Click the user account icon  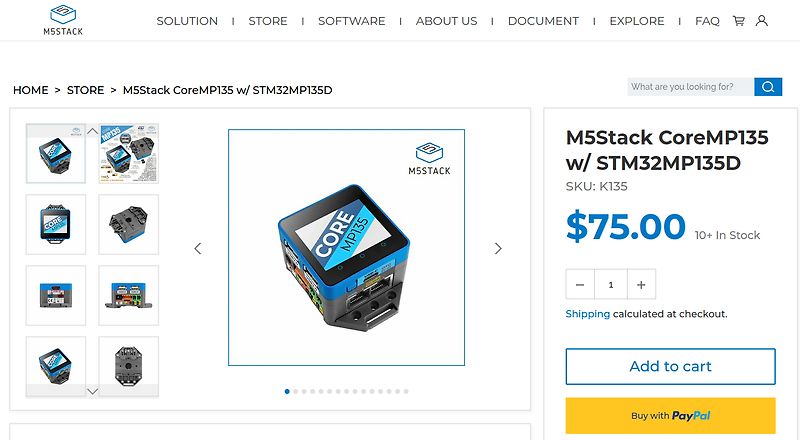click(x=762, y=21)
